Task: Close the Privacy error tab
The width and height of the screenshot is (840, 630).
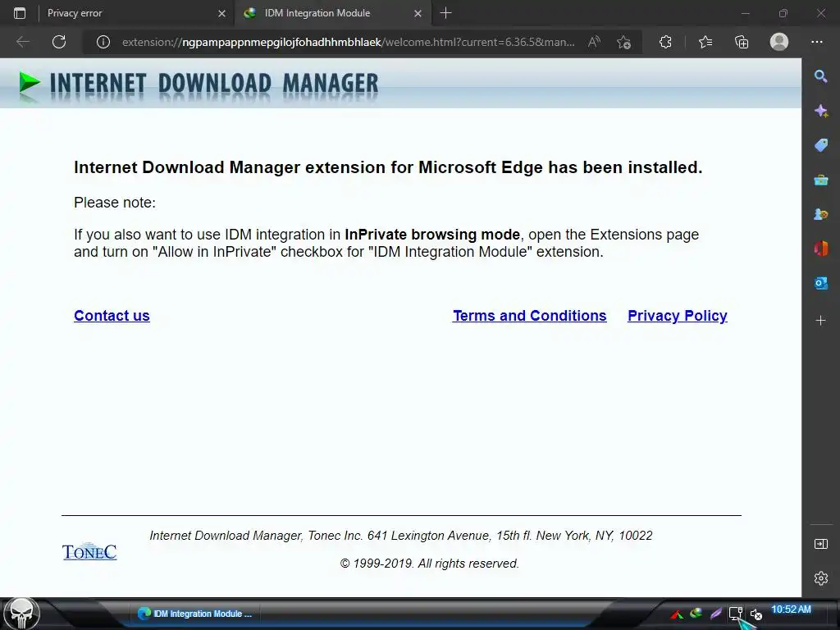Action: [221, 13]
